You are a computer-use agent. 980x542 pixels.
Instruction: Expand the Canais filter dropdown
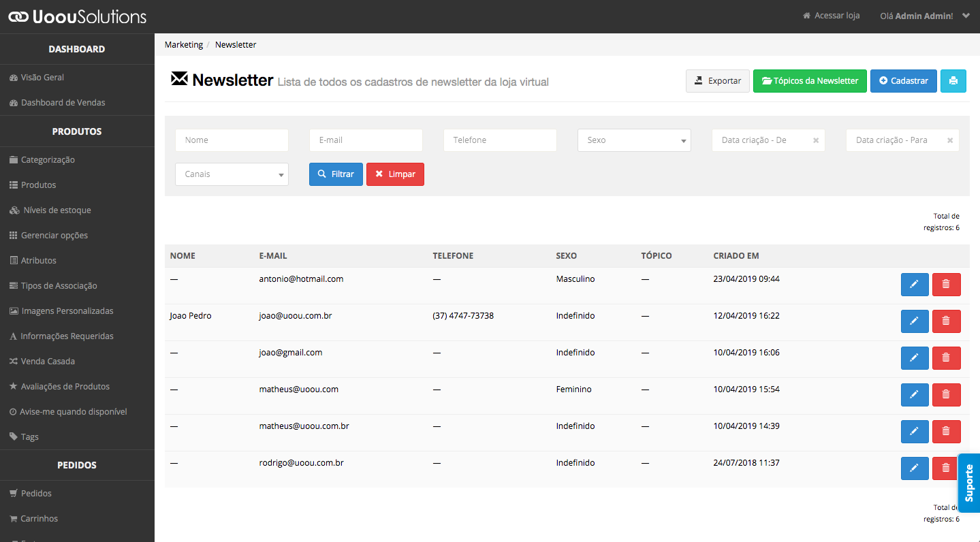[232, 174]
